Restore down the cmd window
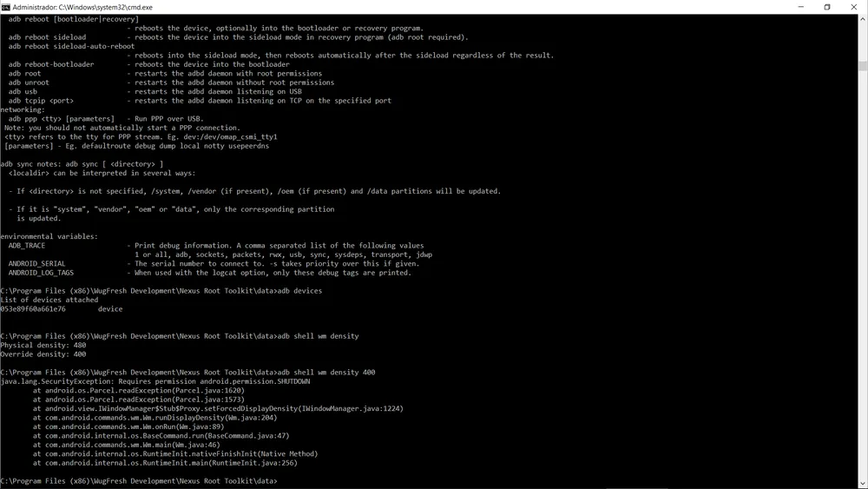 [826, 7]
